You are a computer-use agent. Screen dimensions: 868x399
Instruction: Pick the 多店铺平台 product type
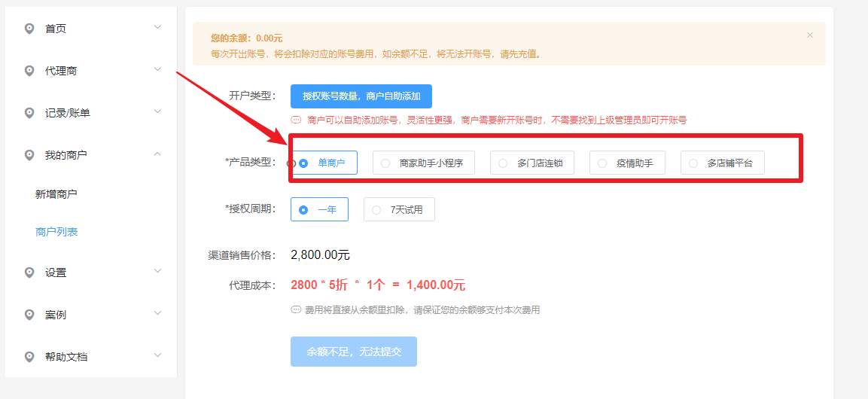pyautogui.click(x=723, y=163)
